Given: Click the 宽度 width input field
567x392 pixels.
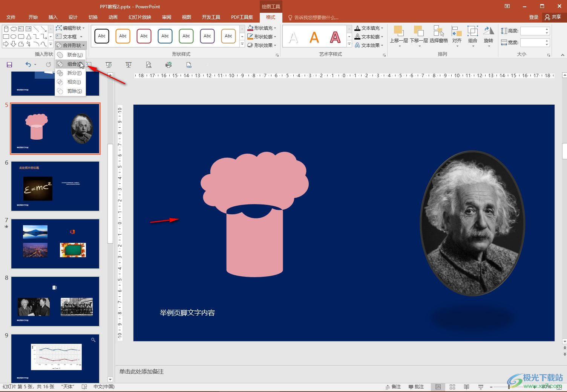Looking at the screenshot, I should click(532, 43).
